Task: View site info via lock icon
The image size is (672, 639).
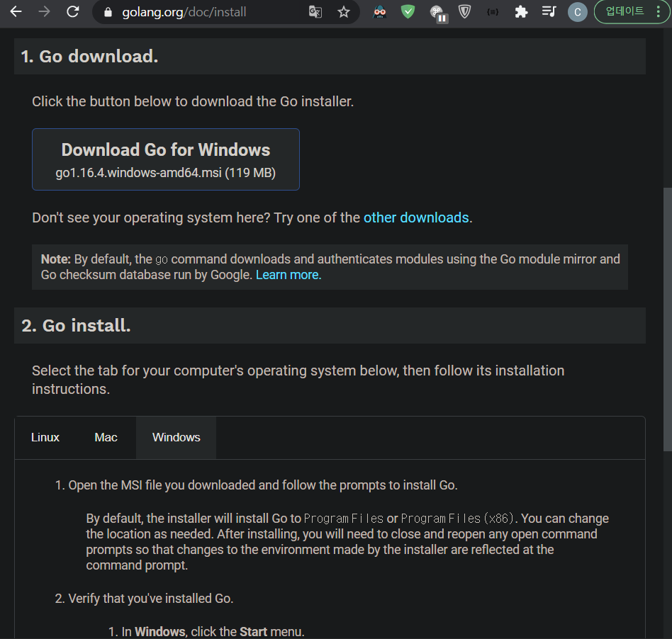Action: coord(108,12)
